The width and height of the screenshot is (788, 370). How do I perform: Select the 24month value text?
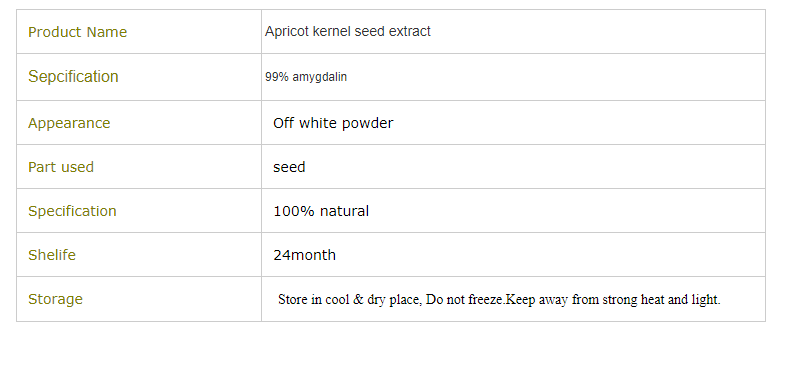coord(305,255)
